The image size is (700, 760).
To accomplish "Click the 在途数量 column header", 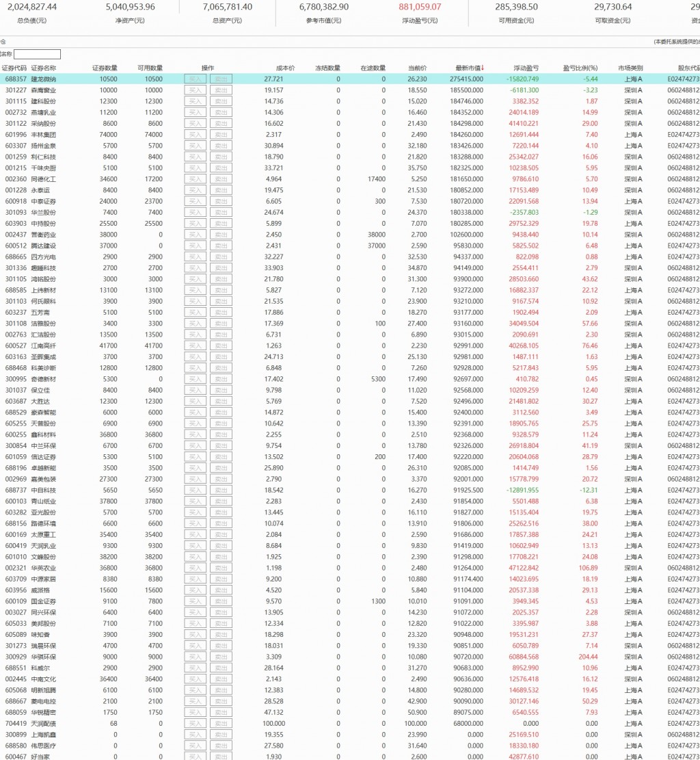I will [x=373, y=68].
